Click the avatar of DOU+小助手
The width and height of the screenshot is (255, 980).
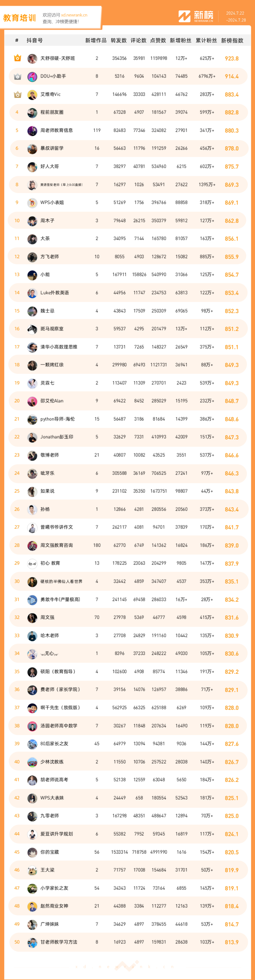pyautogui.click(x=32, y=76)
